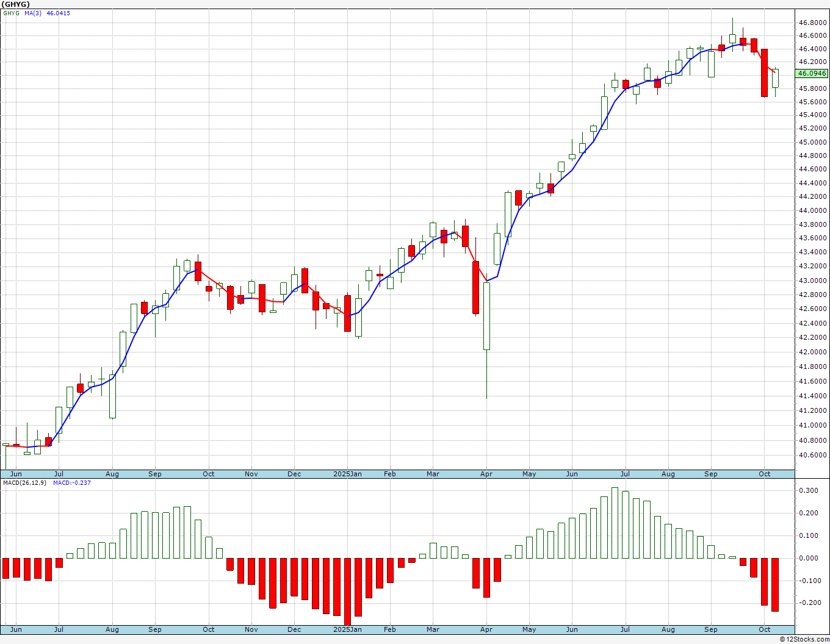Click the 42.6000 price axis label
This screenshot has width=830, height=644.
point(814,309)
